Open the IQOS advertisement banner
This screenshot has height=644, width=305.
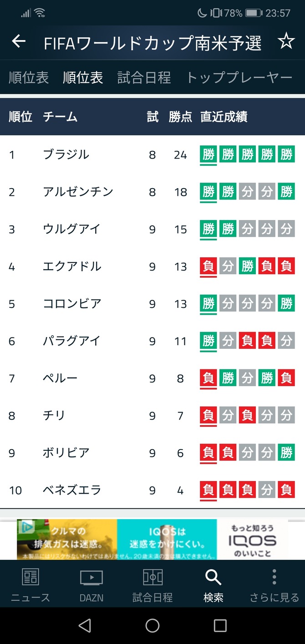click(152, 539)
